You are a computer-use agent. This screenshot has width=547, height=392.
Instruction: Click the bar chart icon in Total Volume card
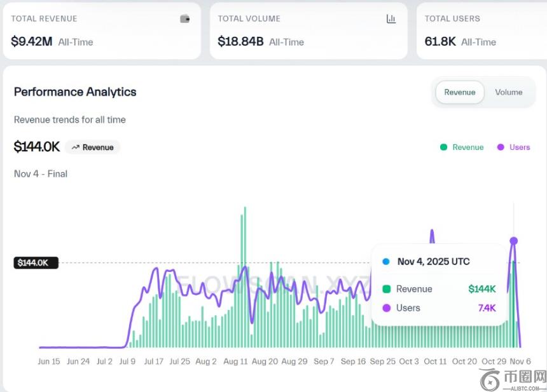click(391, 19)
